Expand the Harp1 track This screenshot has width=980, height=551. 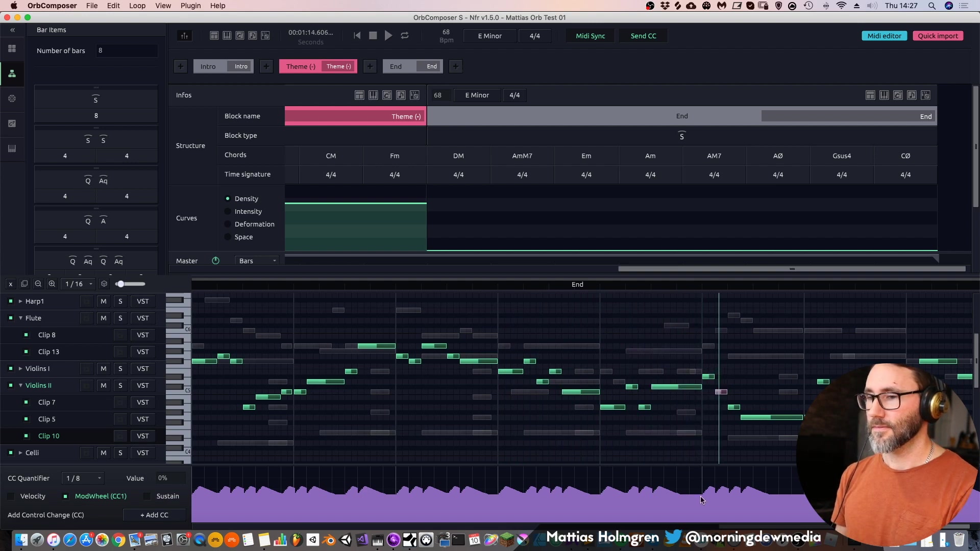tap(20, 302)
